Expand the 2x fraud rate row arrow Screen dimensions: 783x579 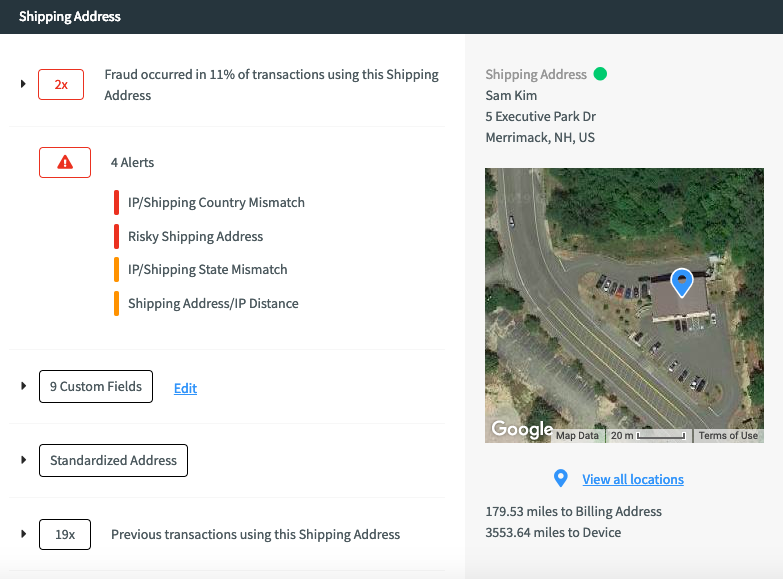(23, 84)
